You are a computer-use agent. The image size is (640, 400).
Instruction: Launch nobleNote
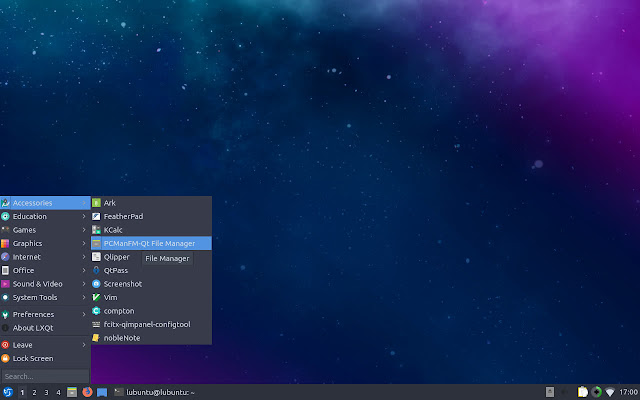(x=151, y=338)
